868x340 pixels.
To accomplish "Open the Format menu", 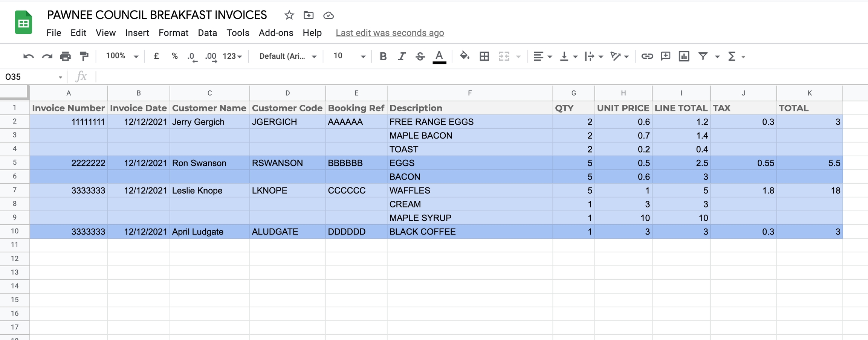I will (173, 33).
